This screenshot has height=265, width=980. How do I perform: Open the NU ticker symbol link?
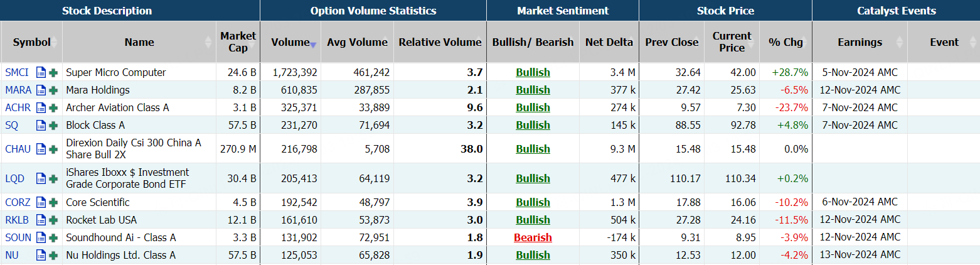tap(12, 255)
